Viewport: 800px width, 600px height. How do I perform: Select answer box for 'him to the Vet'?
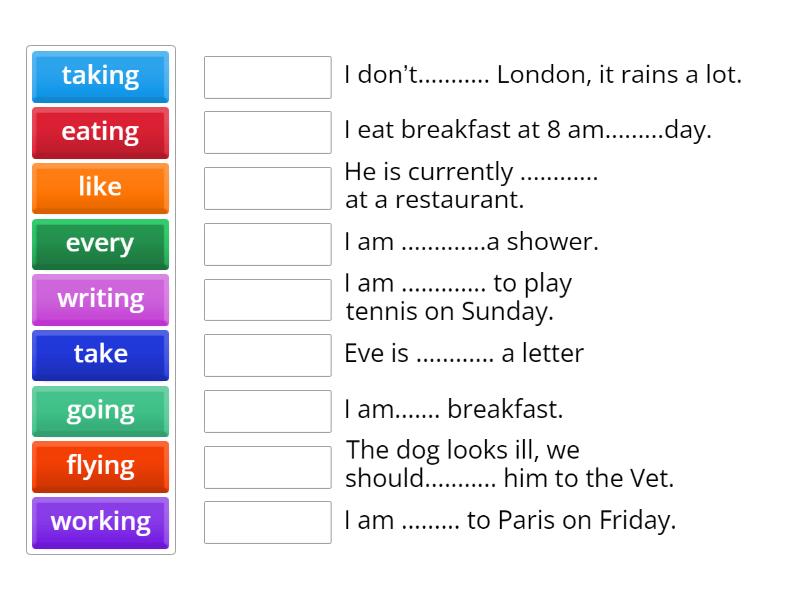pyautogui.click(x=267, y=466)
